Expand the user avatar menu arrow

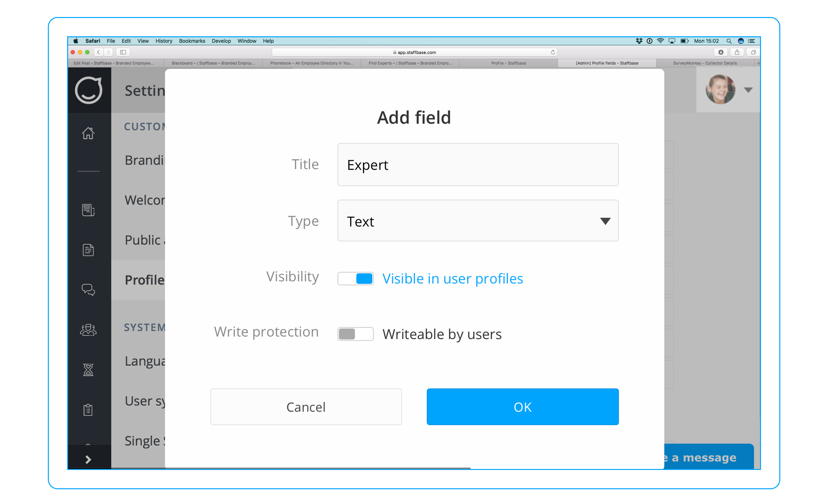[748, 90]
